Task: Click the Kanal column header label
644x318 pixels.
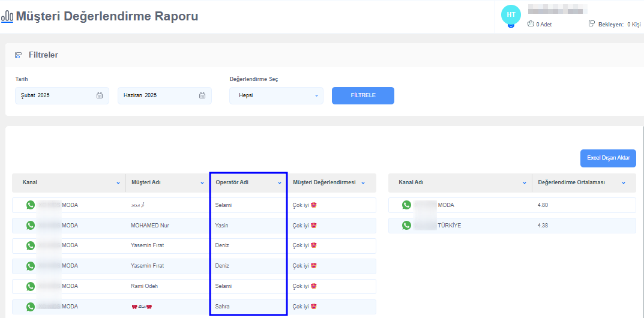Action: pyautogui.click(x=30, y=183)
